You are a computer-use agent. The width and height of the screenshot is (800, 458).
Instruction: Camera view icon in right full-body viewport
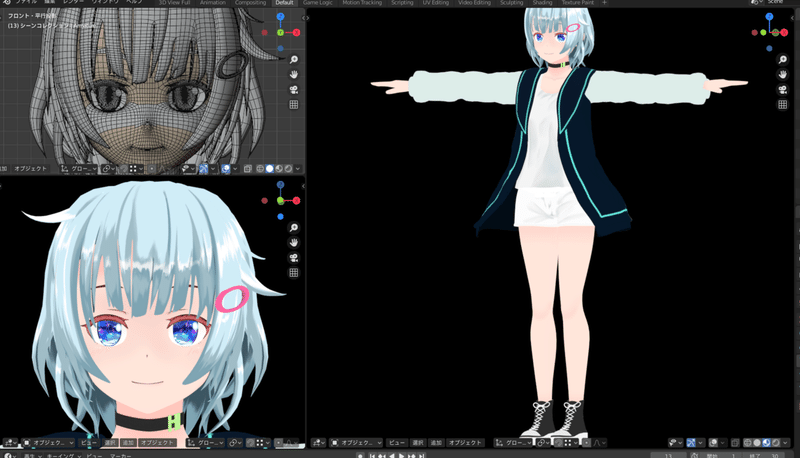(783, 90)
